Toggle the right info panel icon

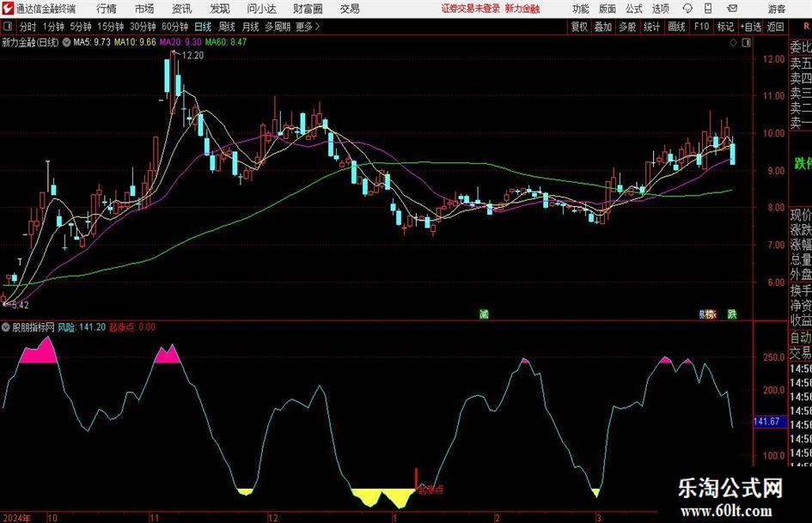pyautogui.click(x=746, y=43)
